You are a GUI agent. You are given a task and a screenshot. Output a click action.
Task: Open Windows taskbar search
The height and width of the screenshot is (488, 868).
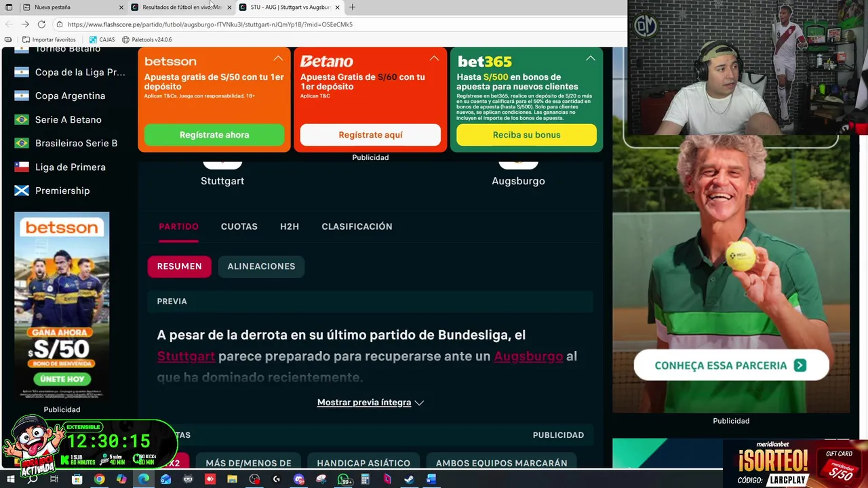[x=33, y=479]
